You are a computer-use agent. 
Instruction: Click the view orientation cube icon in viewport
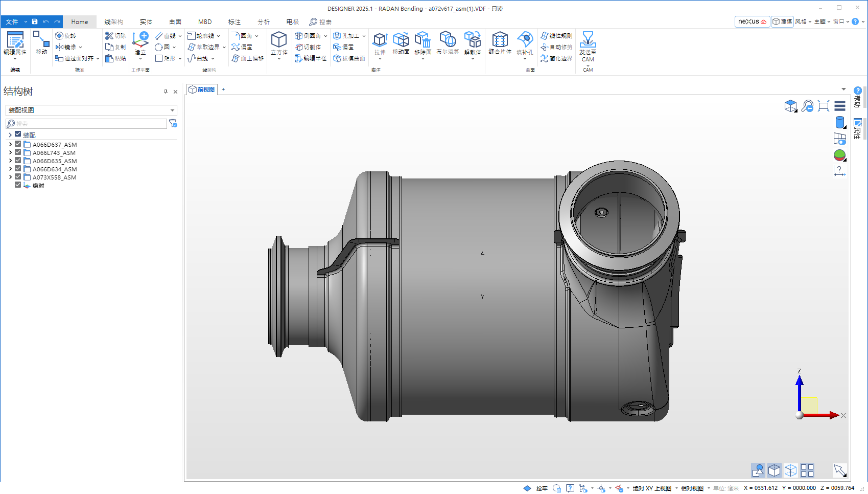click(791, 106)
